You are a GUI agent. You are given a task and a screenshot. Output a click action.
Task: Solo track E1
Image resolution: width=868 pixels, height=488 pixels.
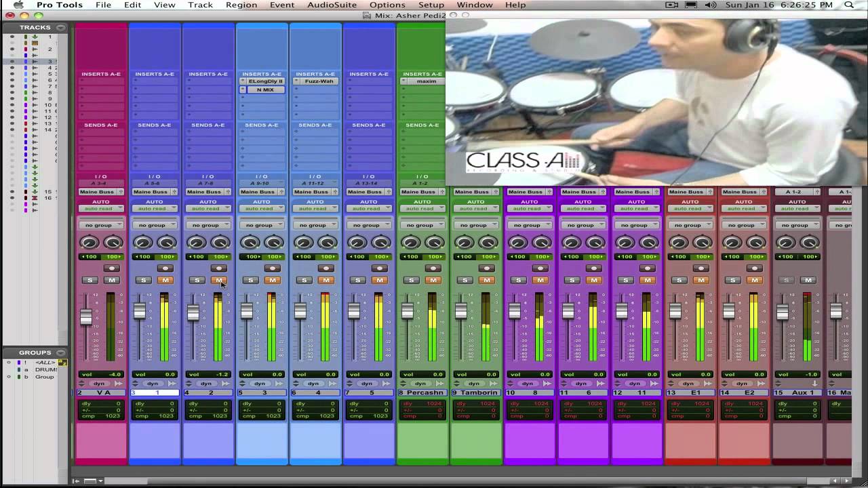[x=679, y=280]
